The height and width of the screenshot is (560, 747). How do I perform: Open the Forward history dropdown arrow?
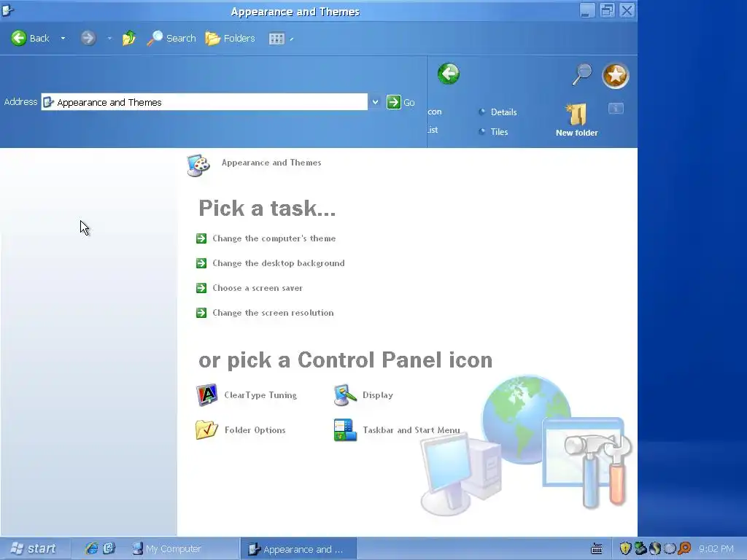coord(109,39)
